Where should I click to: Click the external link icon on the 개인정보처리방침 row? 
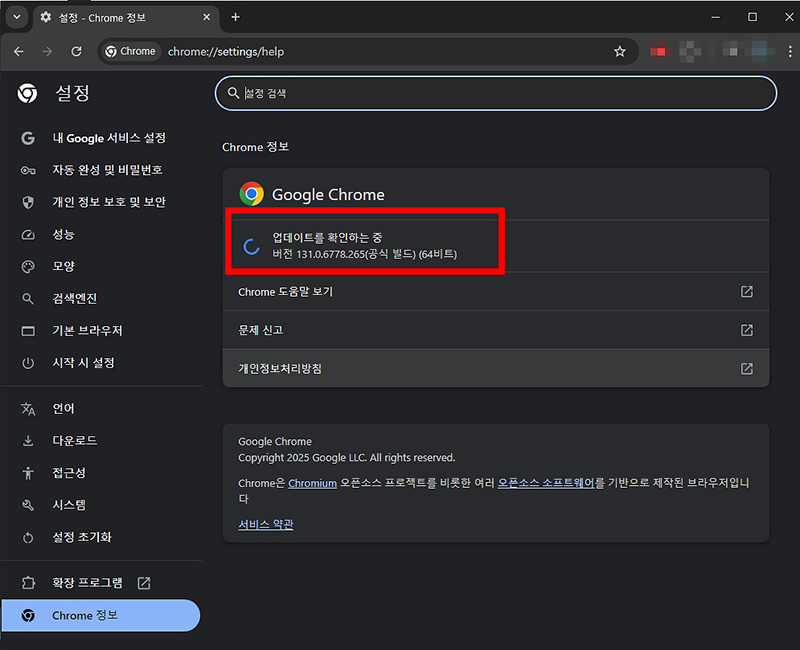(746, 368)
